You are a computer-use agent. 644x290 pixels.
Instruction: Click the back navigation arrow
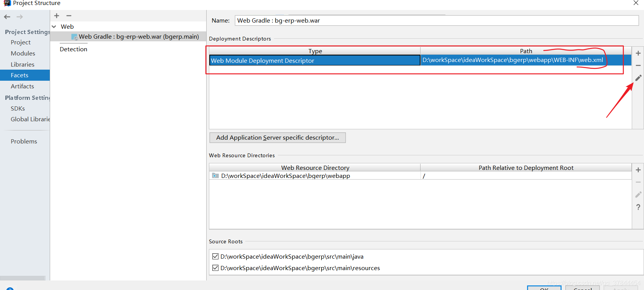pos(7,17)
